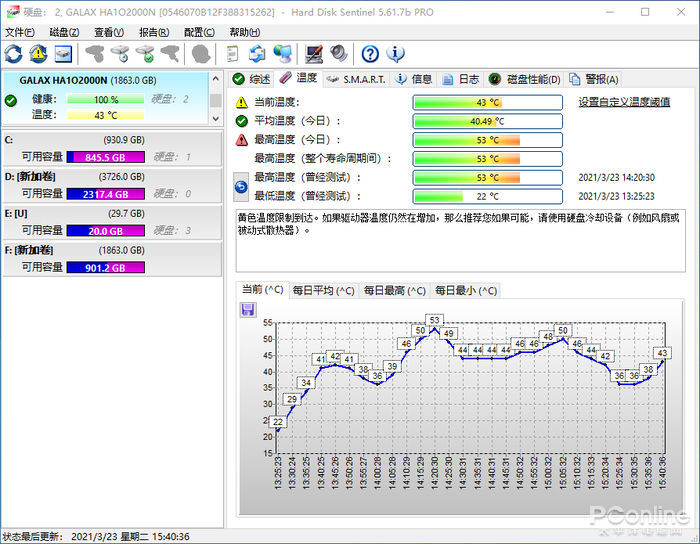Click the blue info bubble About icon
This screenshot has width=700, height=544.
[396, 54]
